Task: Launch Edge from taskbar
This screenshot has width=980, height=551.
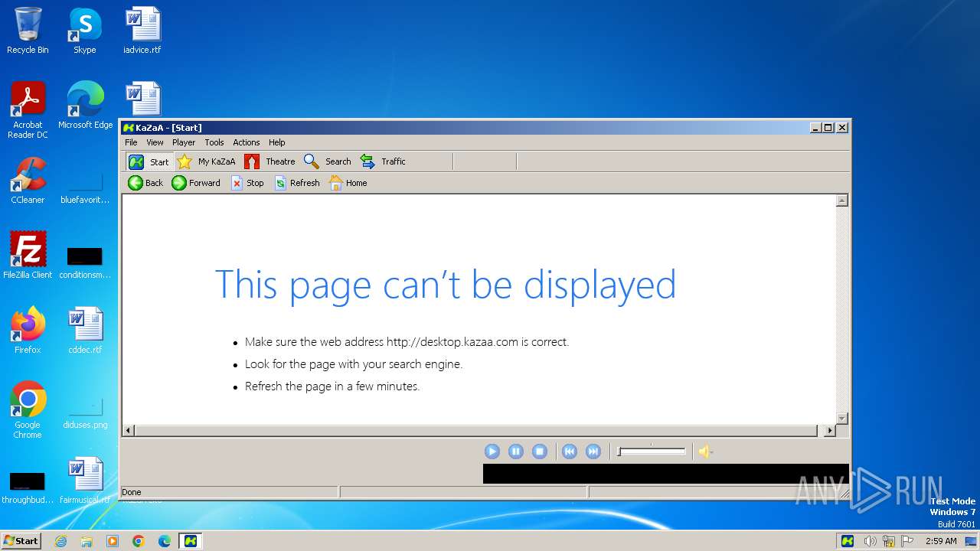Action: pyautogui.click(x=165, y=541)
